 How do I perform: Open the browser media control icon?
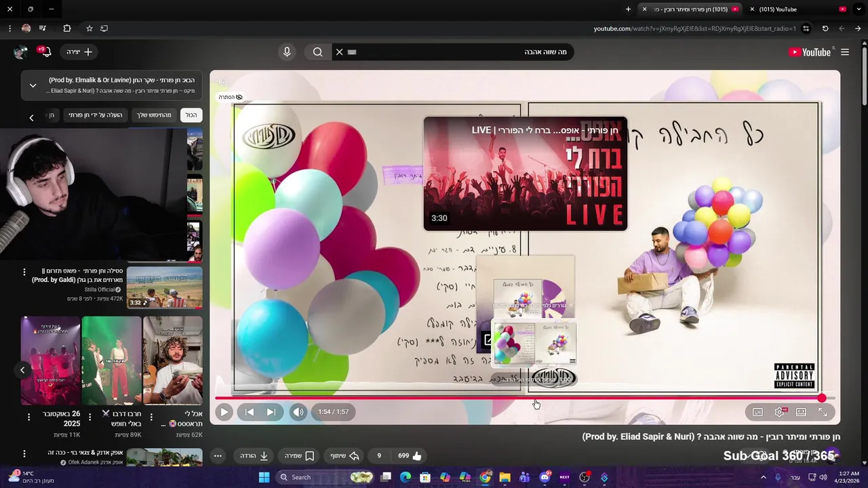click(x=43, y=28)
